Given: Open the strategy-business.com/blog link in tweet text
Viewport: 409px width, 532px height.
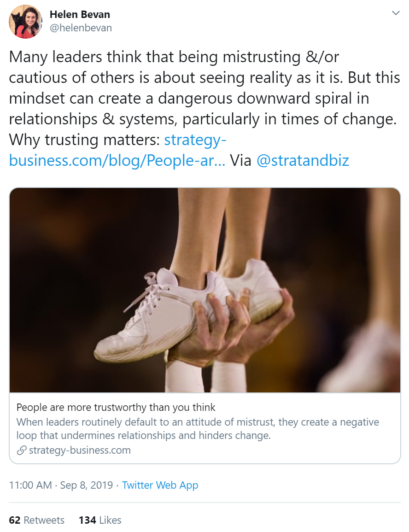Looking at the screenshot, I should tap(117, 160).
